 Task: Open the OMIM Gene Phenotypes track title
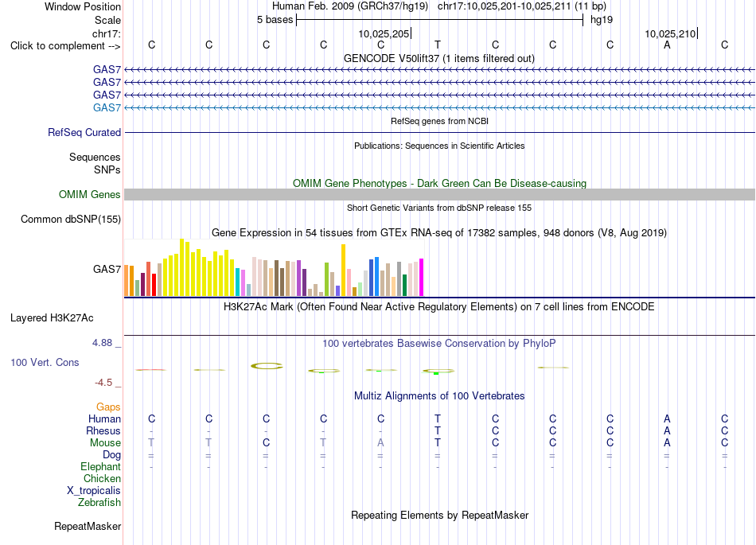point(439,183)
